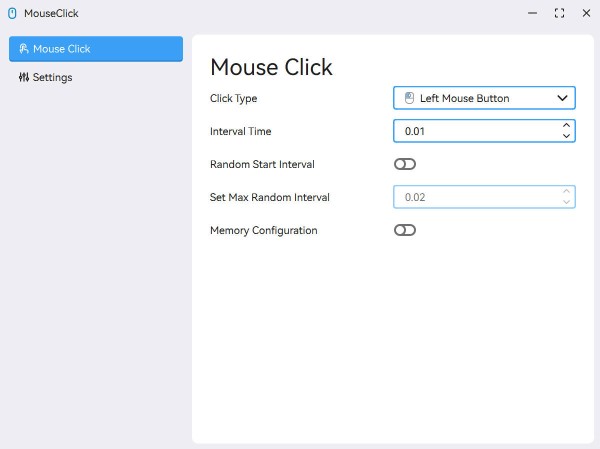600x449 pixels.
Task: Focus the Interval Time field showing 0.01
Action: [x=475, y=131]
